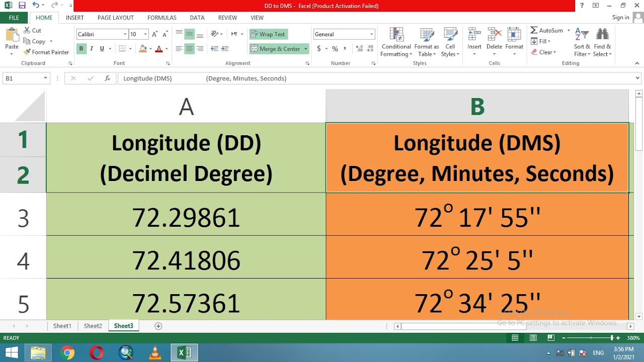Viewport: 644px width, 362px height.
Task: Click the Format cells button
Action: tap(514, 42)
